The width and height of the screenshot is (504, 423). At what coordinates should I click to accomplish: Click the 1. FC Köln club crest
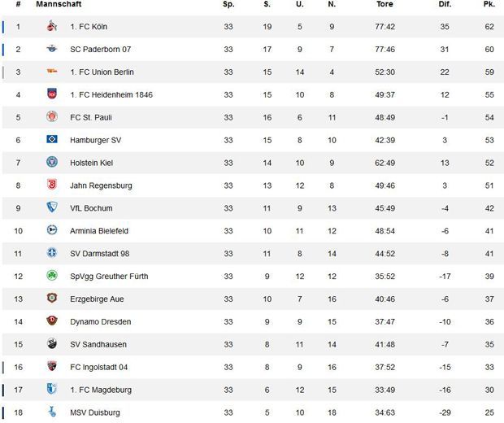point(51,27)
